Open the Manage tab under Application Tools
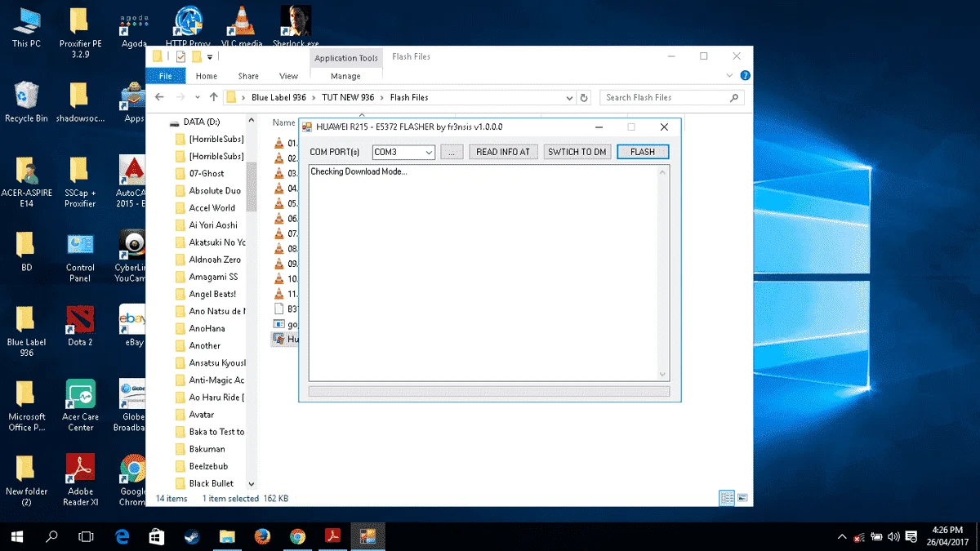The image size is (980, 551). [345, 76]
